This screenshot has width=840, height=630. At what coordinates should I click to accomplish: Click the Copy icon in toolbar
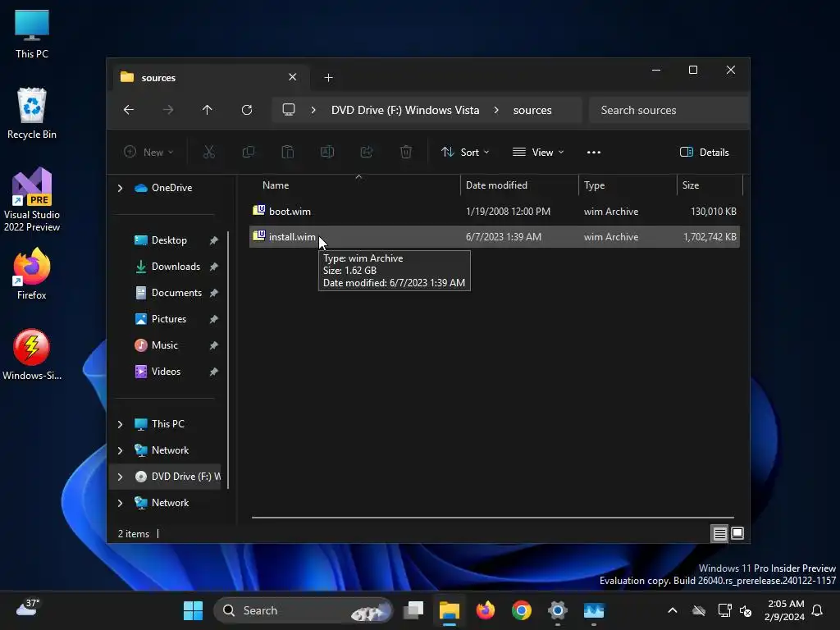tap(248, 152)
